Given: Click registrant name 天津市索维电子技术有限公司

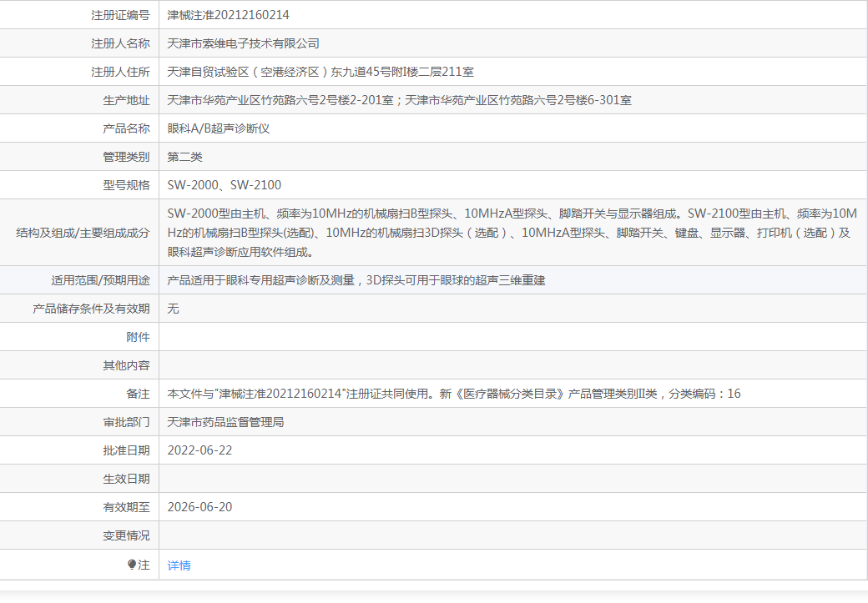Looking at the screenshot, I should click(x=243, y=43).
